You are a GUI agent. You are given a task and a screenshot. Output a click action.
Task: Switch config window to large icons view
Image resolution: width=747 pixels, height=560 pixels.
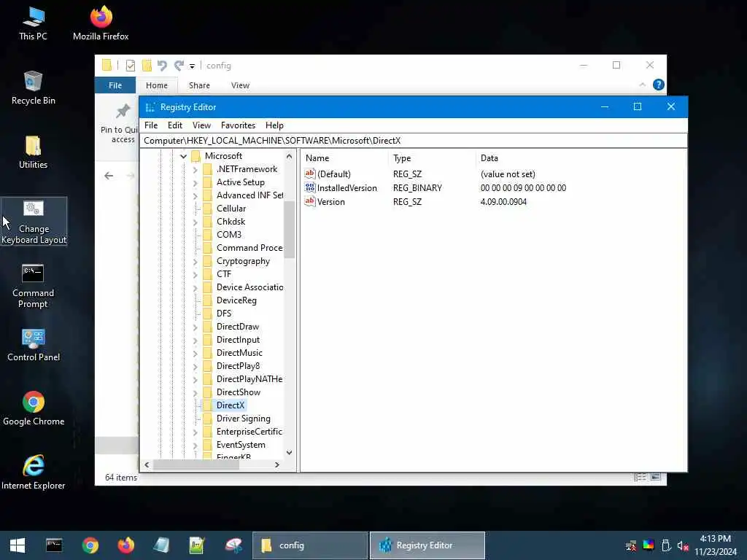click(x=656, y=477)
